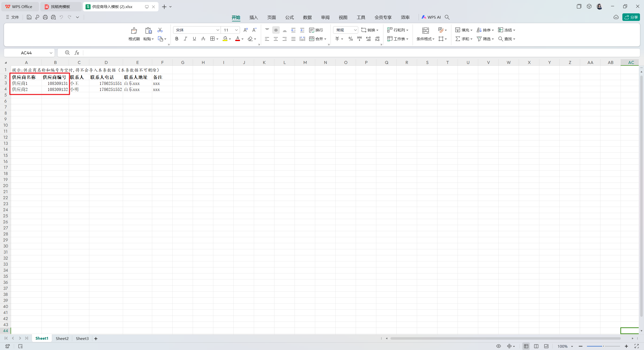
Task: Switch to Normal view in status bar
Action: pos(526,346)
